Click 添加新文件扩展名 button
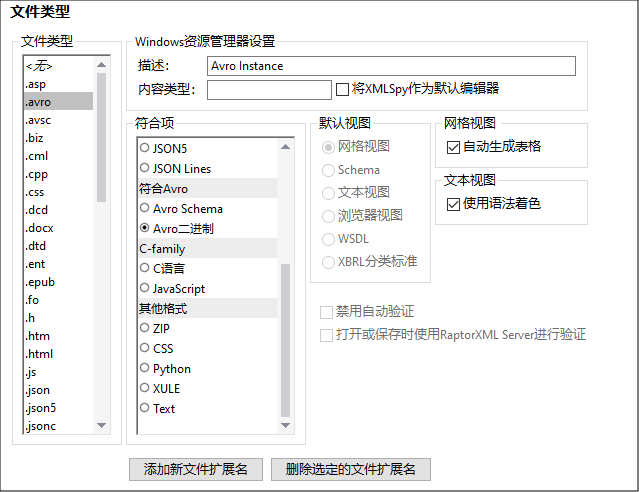The image size is (639, 492). point(196,469)
